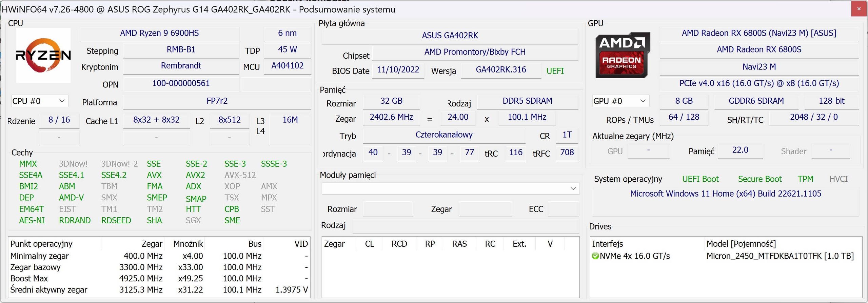The image size is (868, 303).
Task: Click the RDSEED feature flag
Action: [x=116, y=221]
